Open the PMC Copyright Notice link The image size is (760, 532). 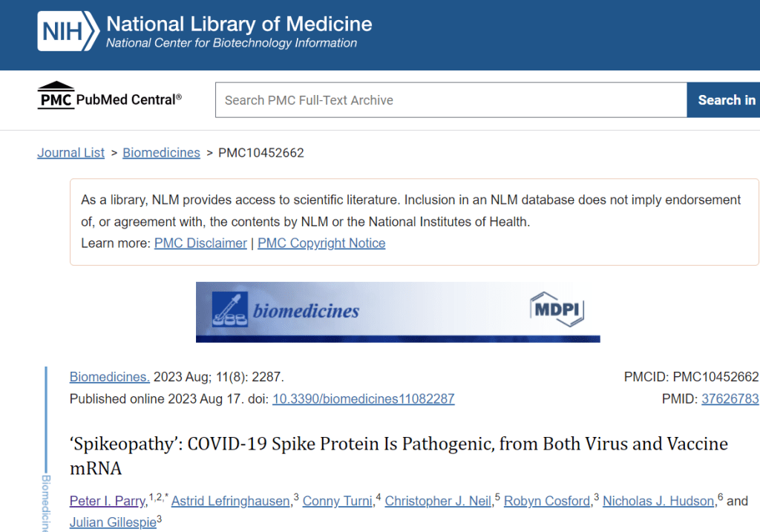[x=321, y=243]
